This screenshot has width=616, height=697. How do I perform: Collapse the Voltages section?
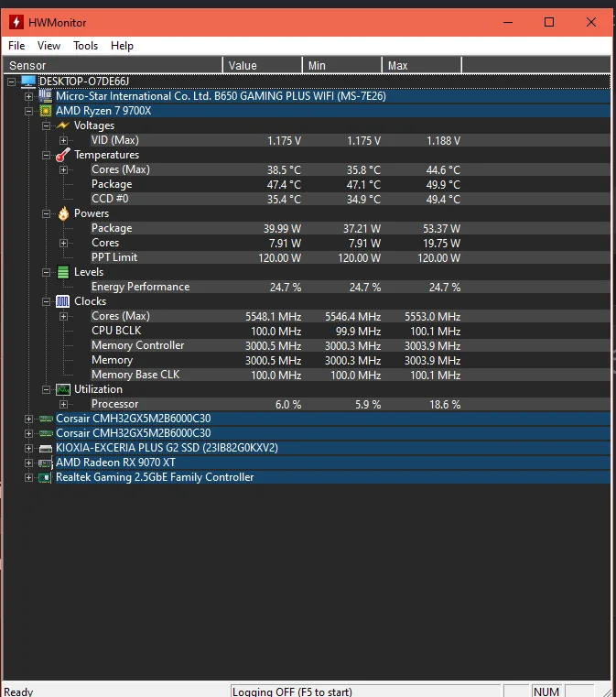(x=46, y=125)
